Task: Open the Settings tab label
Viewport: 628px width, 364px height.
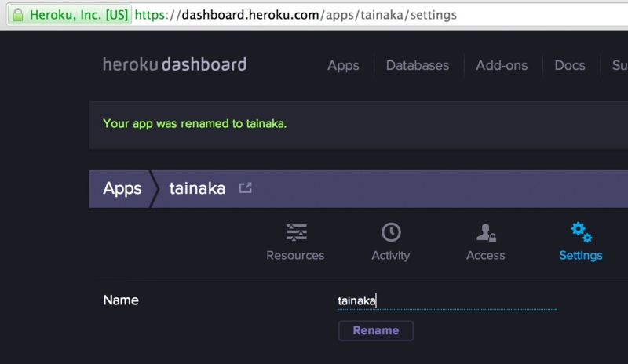Action: (581, 256)
